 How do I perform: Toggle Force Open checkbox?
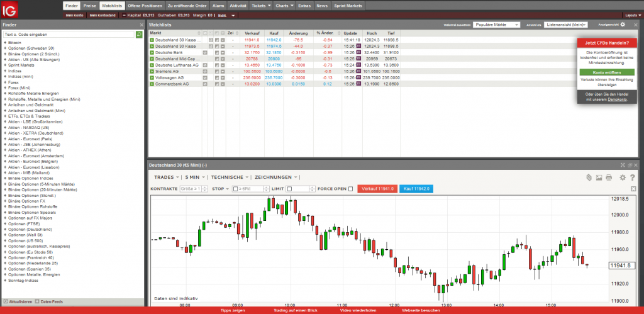350,189
